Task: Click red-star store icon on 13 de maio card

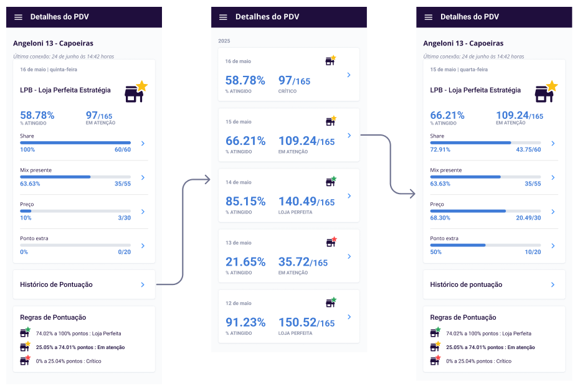Action: (330, 242)
